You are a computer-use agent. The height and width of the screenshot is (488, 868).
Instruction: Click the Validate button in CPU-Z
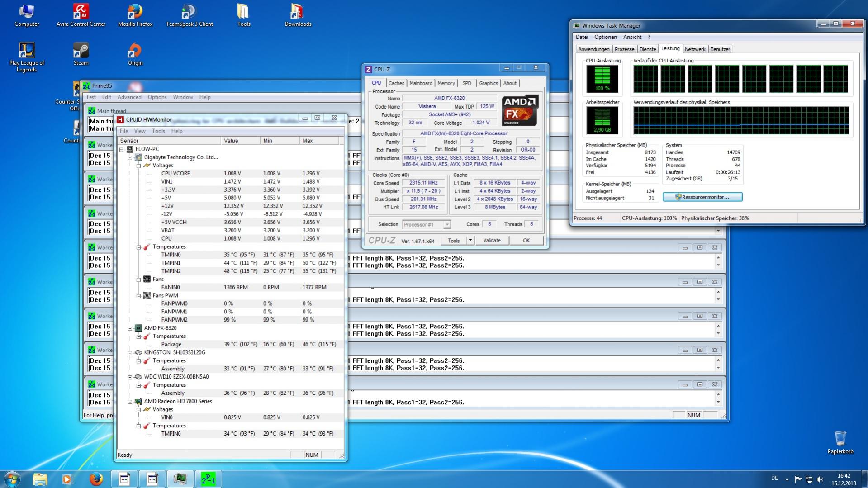click(492, 241)
